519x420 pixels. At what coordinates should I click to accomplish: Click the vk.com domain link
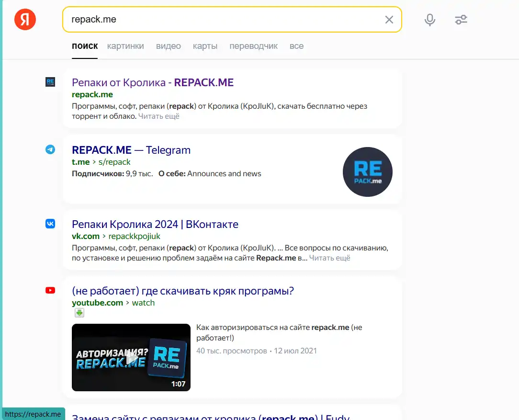pos(86,236)
